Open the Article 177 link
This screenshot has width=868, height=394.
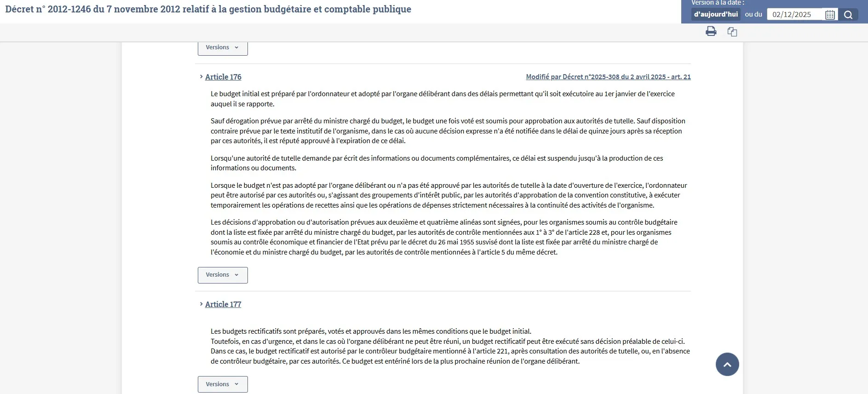point(223,304)
